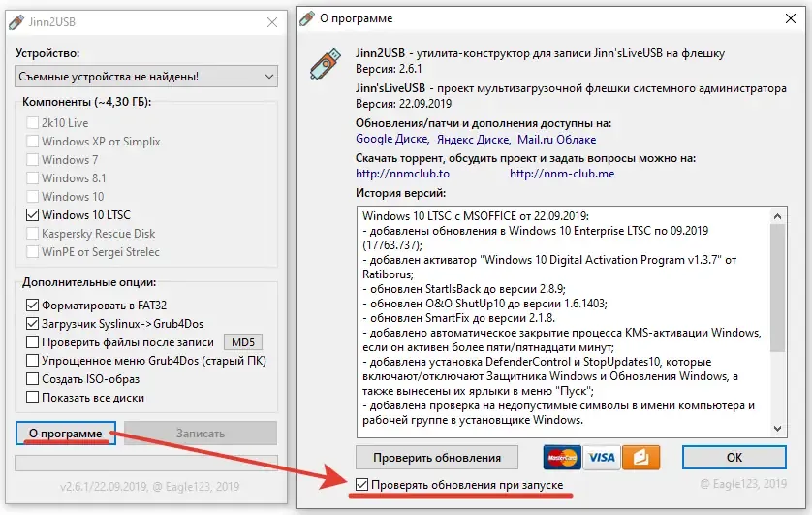
Task: Enable Проверить файлы после записи
Action: (32, 342)
